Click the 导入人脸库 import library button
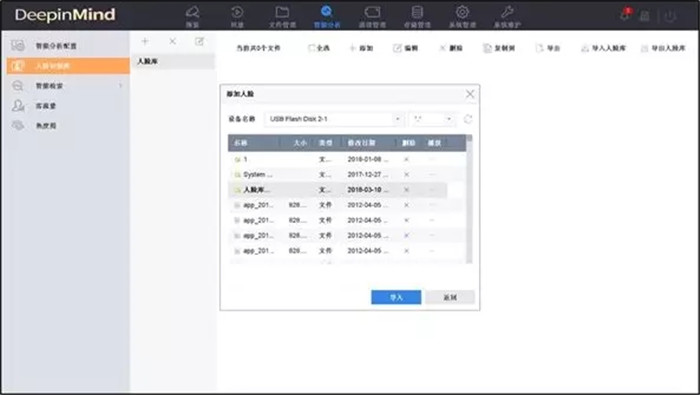This screenshot has width=700, height=395. coord(603,48)
